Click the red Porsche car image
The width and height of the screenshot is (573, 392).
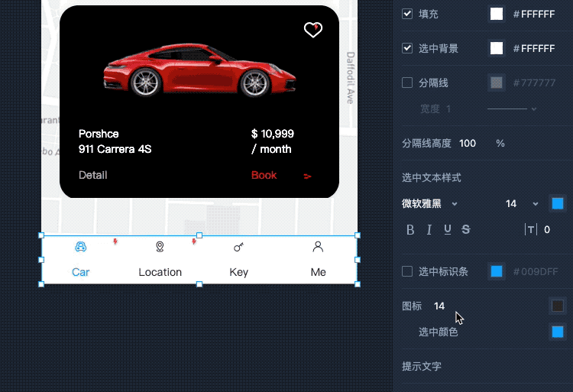tap(199, 70)
